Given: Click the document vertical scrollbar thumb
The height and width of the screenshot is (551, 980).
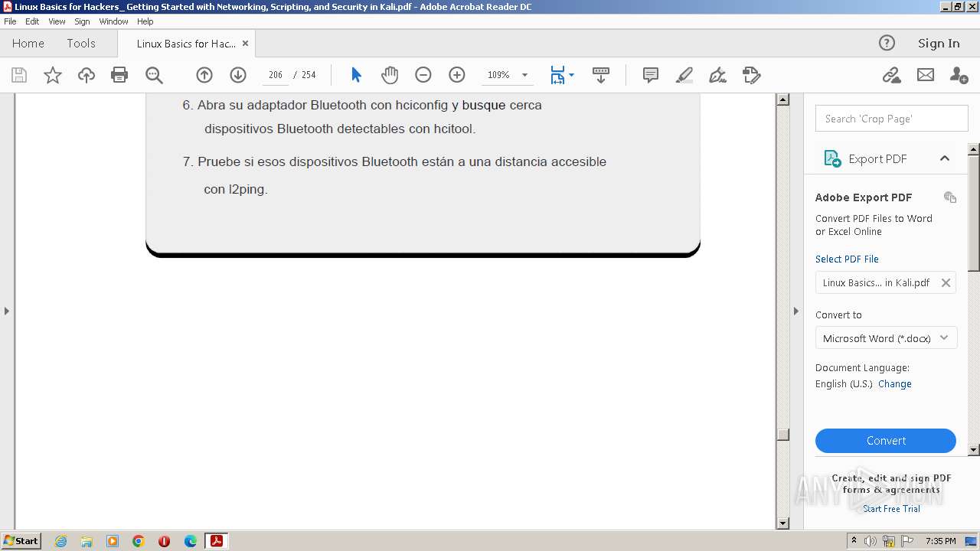Looking at the screenshot, I should pyautogui.click(x=782, y=434).
